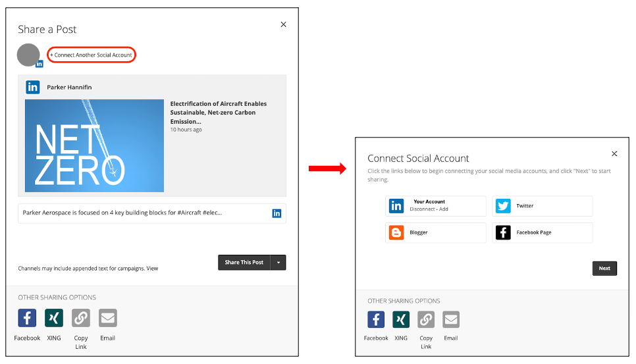Click Copy Link icon in Share a Post dialog
The height and width of the screenshot is (364, 636).
(x=81, y=318)
